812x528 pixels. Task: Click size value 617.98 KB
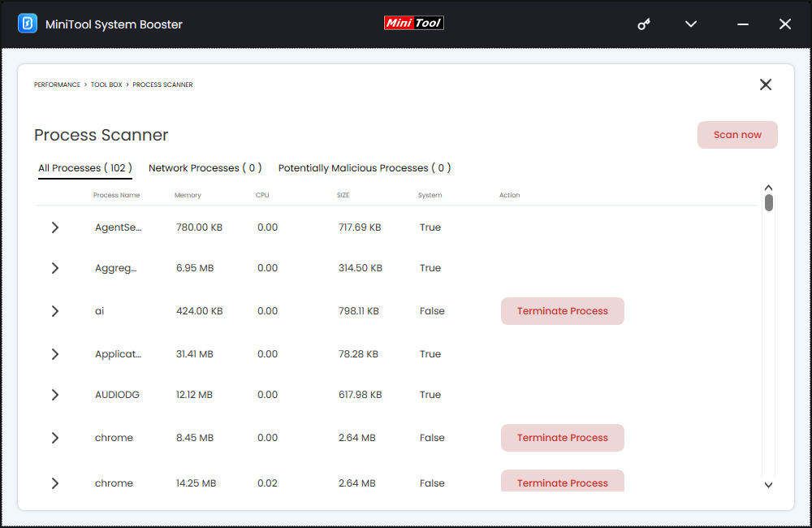pos(361,395)
